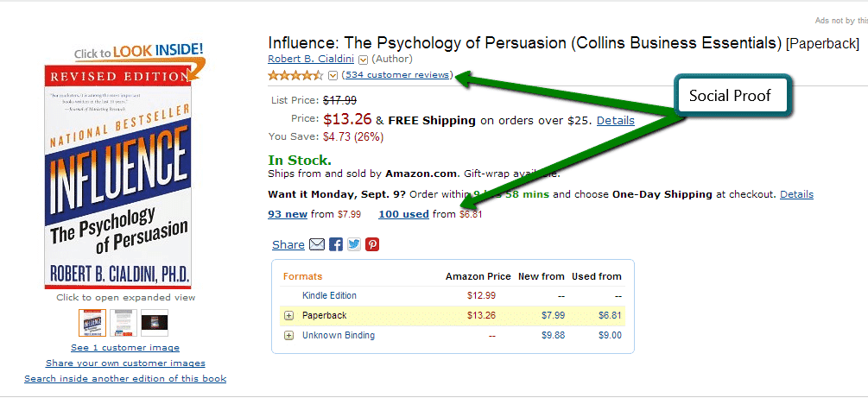The image size is (868, 398).
Task: Open the Robert B. Cialdini author link
Action: coord(311,59)
